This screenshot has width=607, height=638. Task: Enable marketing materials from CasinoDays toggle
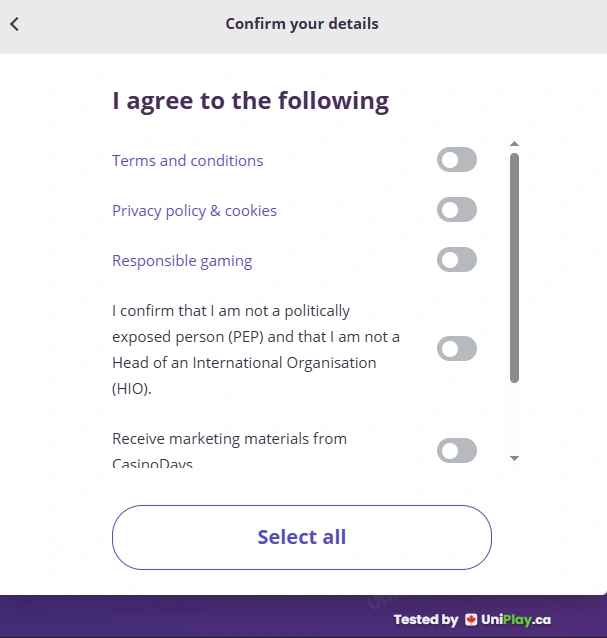[457, 450]
